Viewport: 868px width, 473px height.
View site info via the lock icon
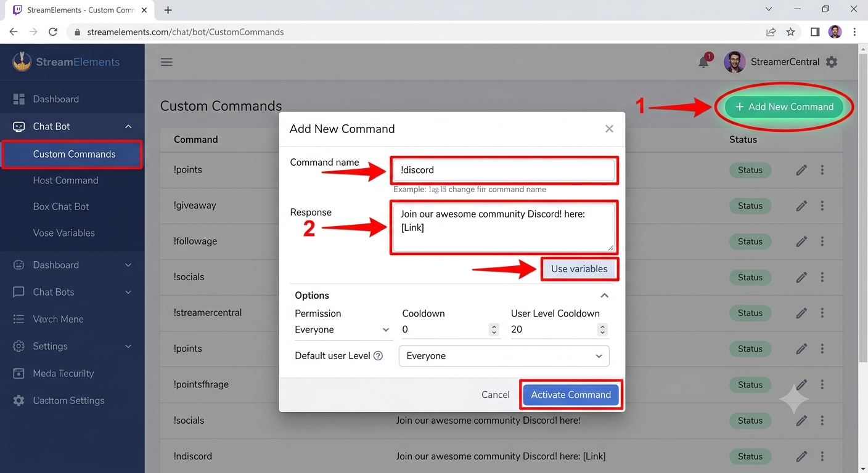click(x=77, y=32)
